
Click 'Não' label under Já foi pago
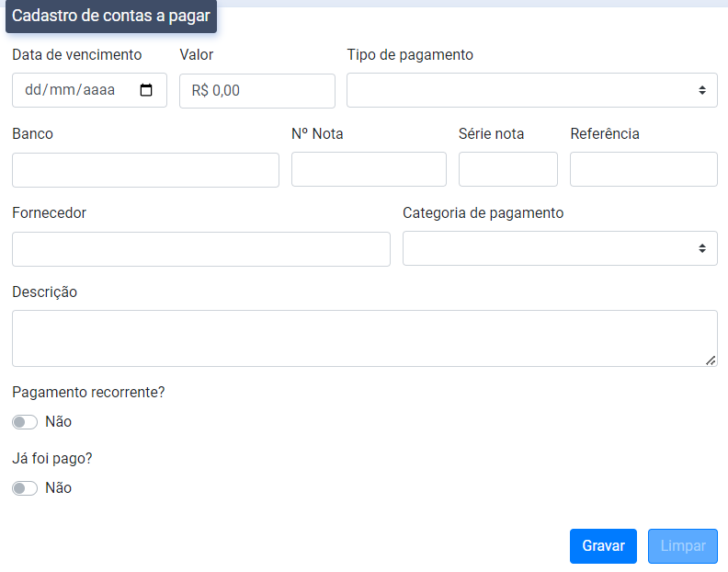(x=58, y=488)
